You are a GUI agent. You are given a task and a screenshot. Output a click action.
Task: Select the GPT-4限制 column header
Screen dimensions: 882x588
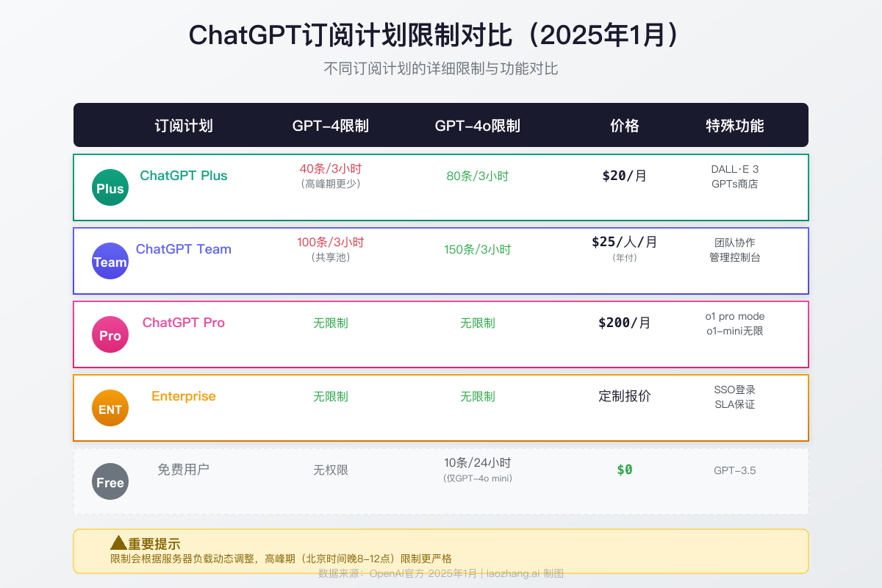(x=331, y=126)
